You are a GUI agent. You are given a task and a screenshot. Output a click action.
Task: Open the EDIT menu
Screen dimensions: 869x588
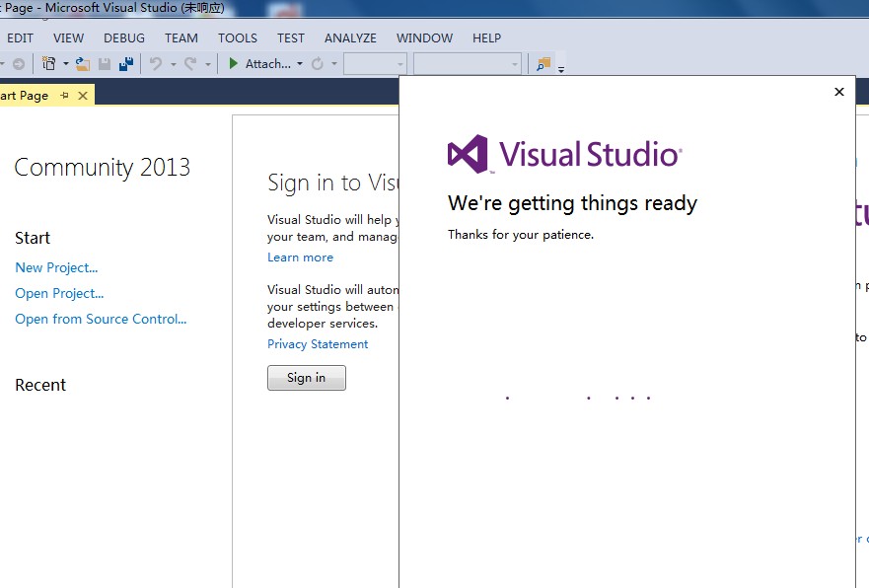(x=20, y=37)
